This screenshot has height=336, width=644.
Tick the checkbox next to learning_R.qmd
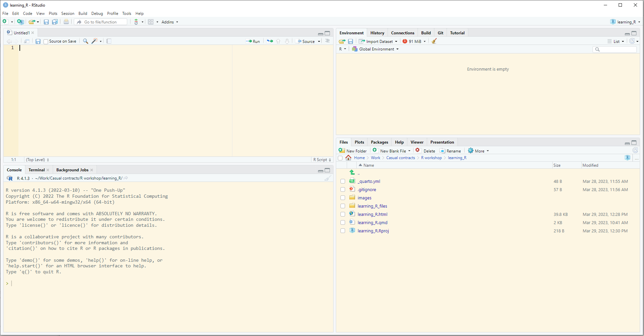(x=343, y=223)
